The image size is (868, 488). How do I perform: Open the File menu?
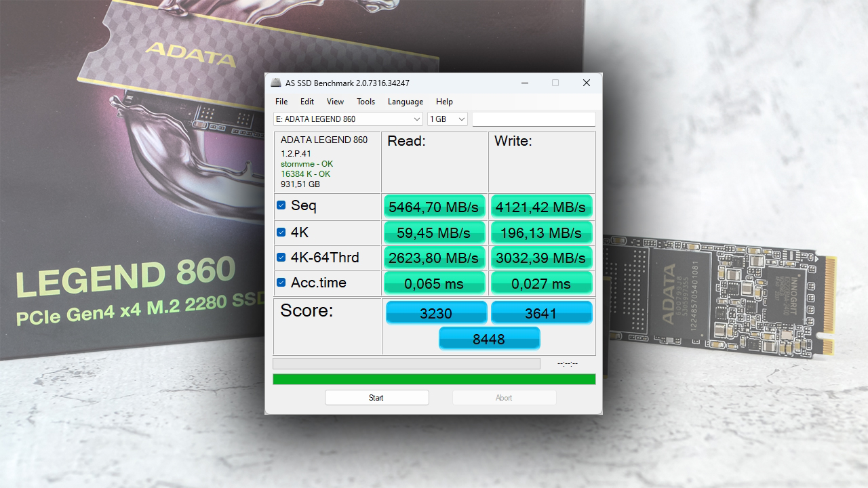(x=281, y=102)
